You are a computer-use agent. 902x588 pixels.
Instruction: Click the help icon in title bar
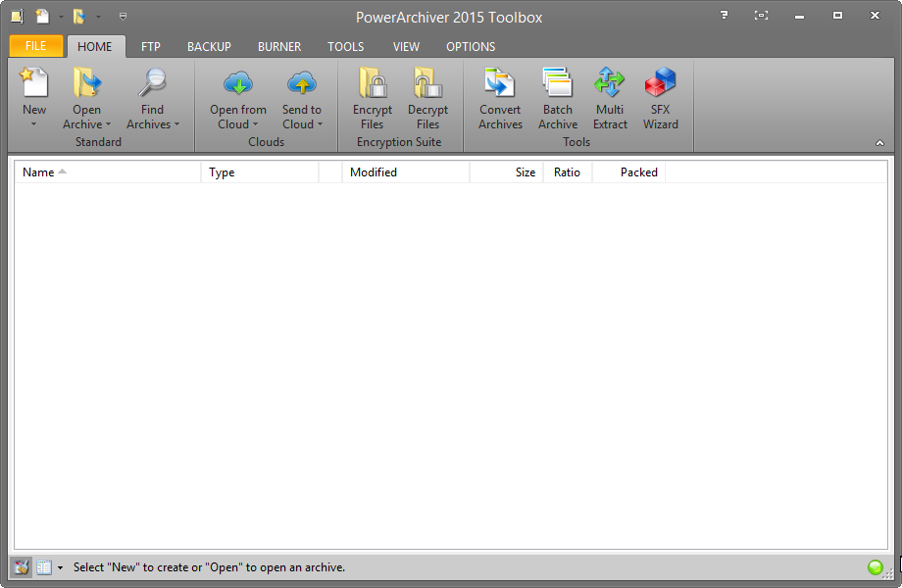pyautogui.click(x=725, y=16)
